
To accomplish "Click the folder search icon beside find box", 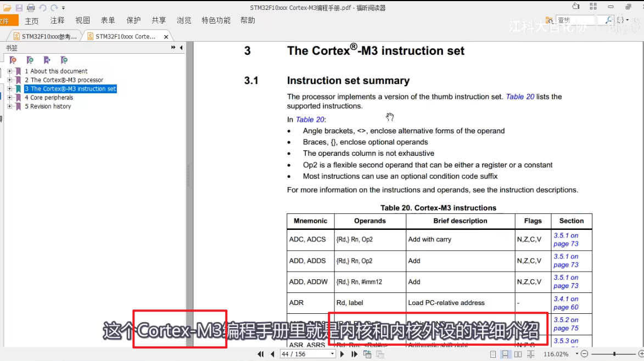I will click(x=549, y=20).
